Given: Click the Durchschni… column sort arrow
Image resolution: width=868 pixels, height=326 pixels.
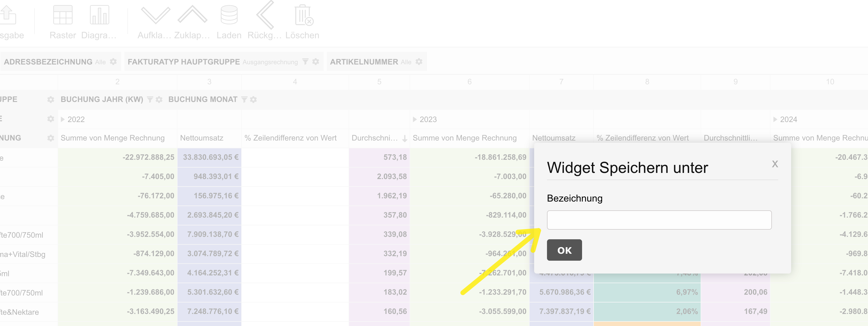Looking at the screenshot, I should [x=405, y=138].
